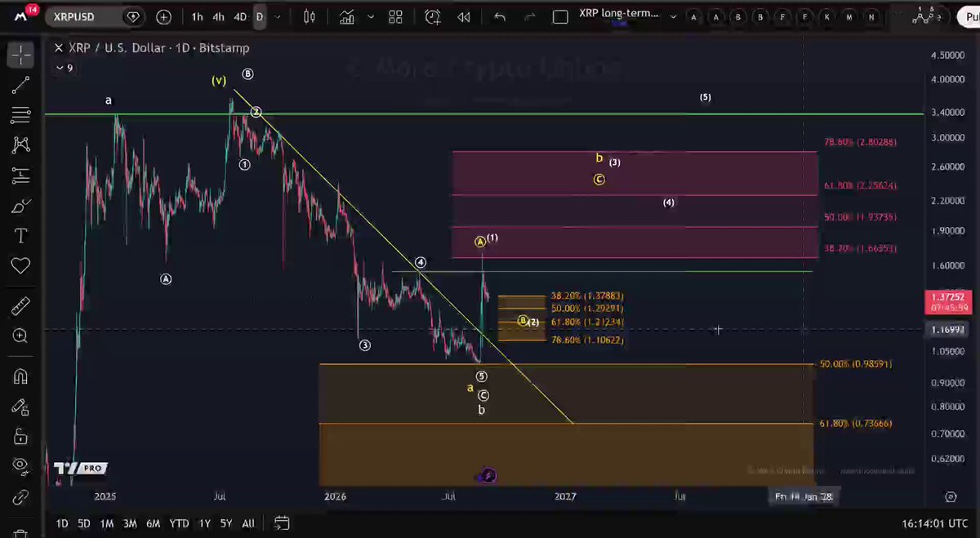Switch to the 1h interval
Image resolution: width=980 pixels, height=538 pixels.
(198, 16)
